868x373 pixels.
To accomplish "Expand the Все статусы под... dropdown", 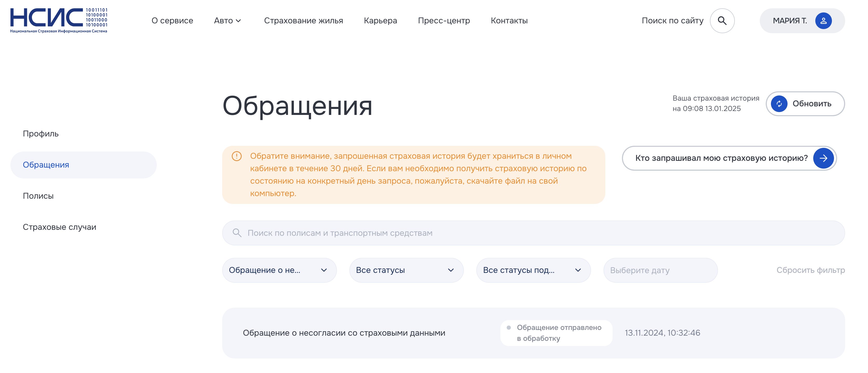I will tap(533, 270).
